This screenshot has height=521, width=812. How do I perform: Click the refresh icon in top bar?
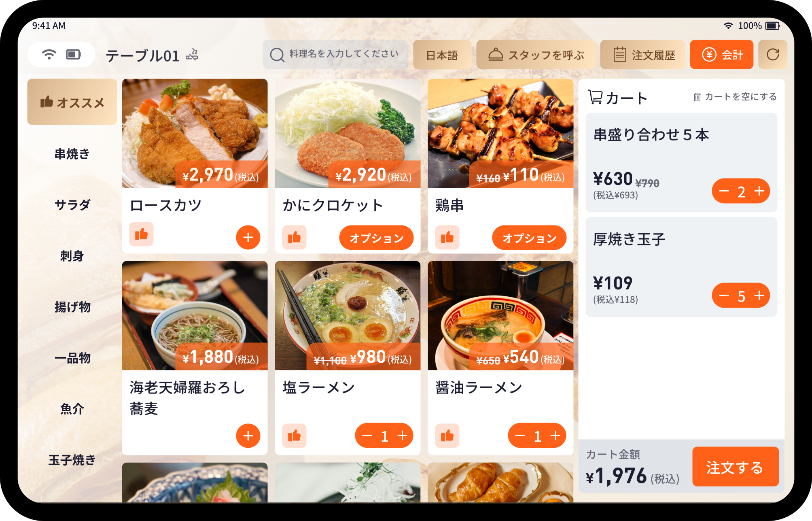pyautogui.click(x=772, y=55)
